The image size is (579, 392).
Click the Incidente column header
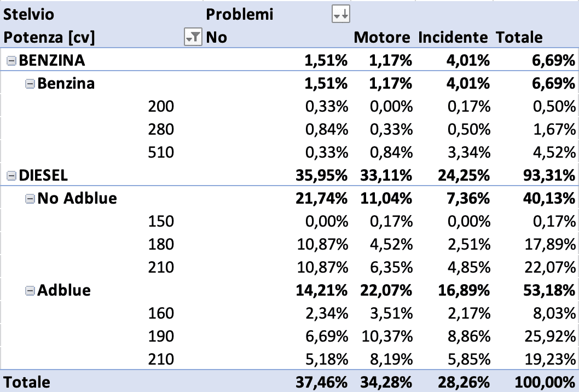(x=453, y=37)
